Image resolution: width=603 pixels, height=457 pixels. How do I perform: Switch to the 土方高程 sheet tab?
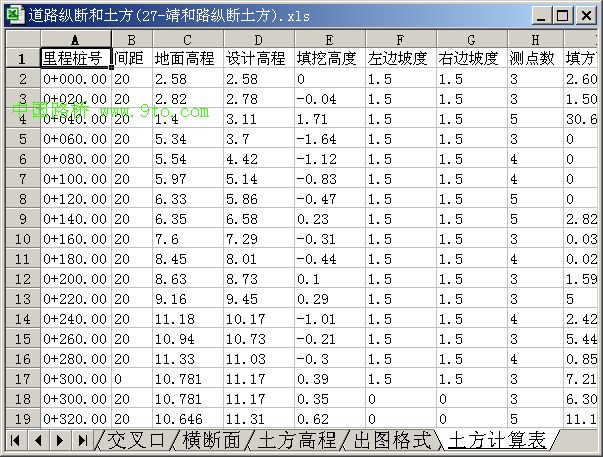pos(300,440)
